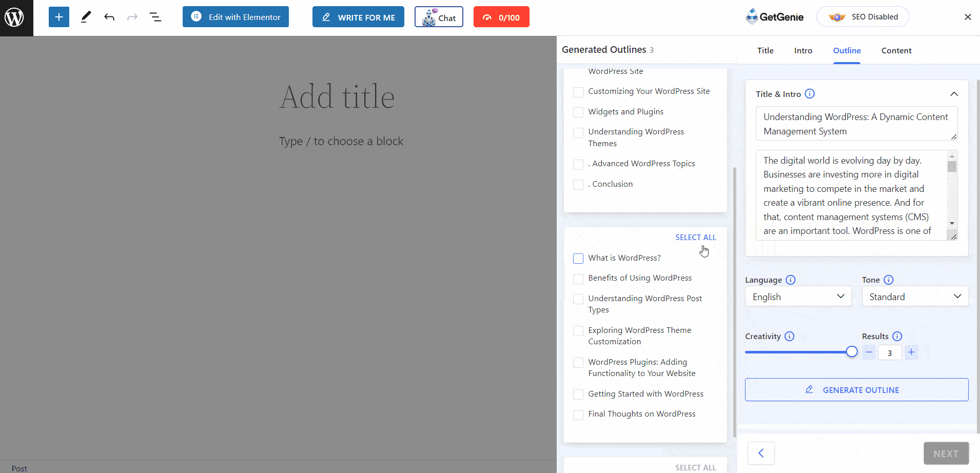Check Benefits of Using WordPress
This screenshot has width=980, height=473.
[x=578, y=279]
